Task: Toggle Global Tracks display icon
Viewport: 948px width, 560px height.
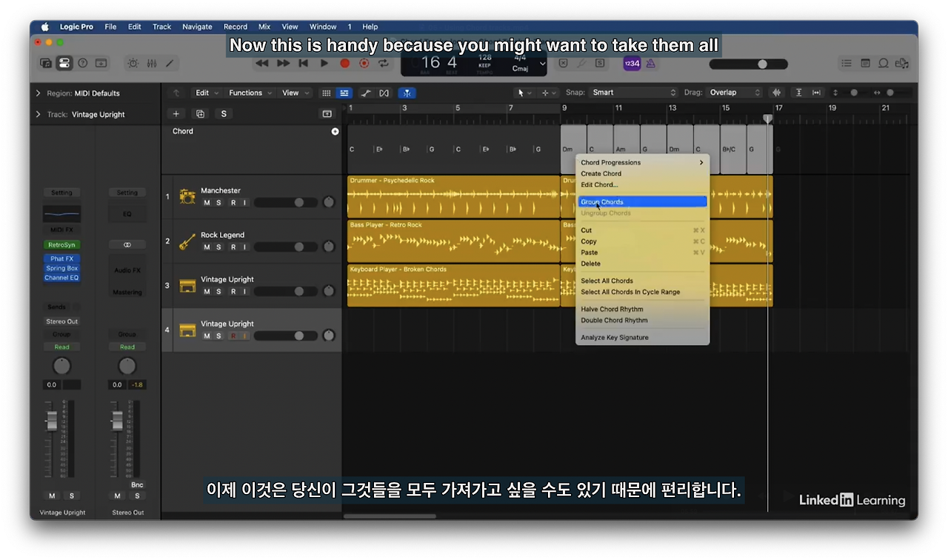Action: pyautogui.click(x=327, y=113)
